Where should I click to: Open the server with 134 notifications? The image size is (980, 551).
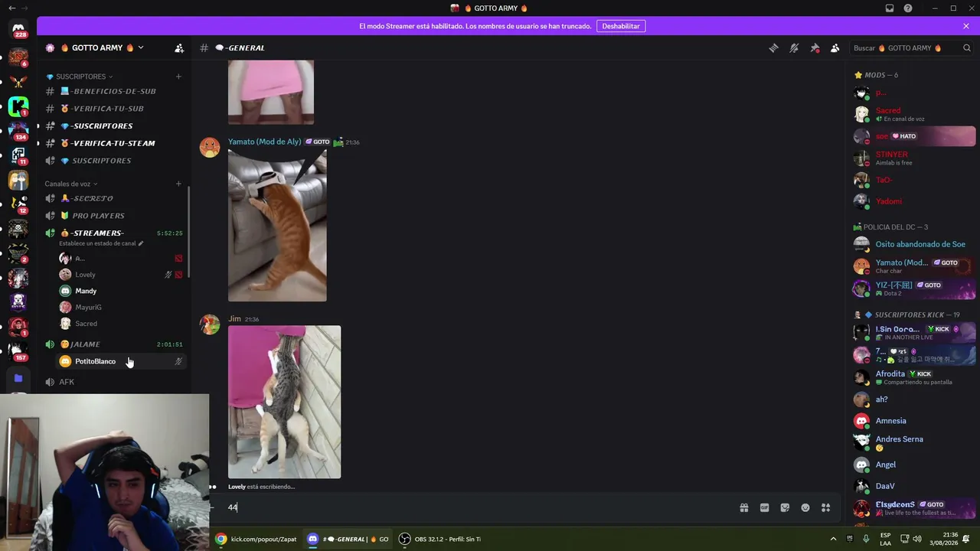coord(18,131)
